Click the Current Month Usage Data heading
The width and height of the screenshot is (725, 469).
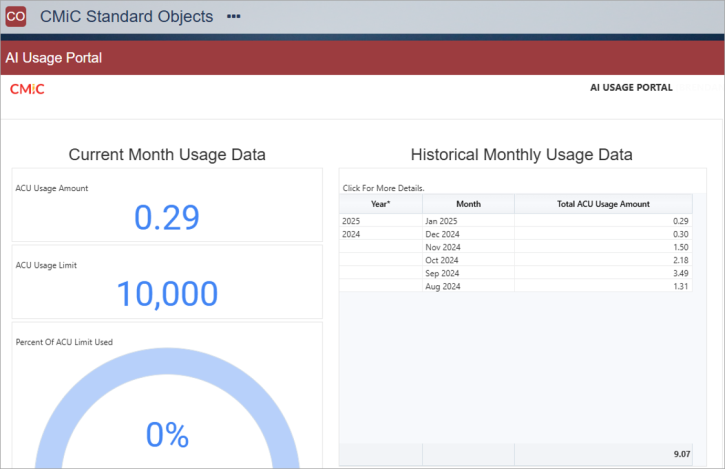tap(167, 154)
